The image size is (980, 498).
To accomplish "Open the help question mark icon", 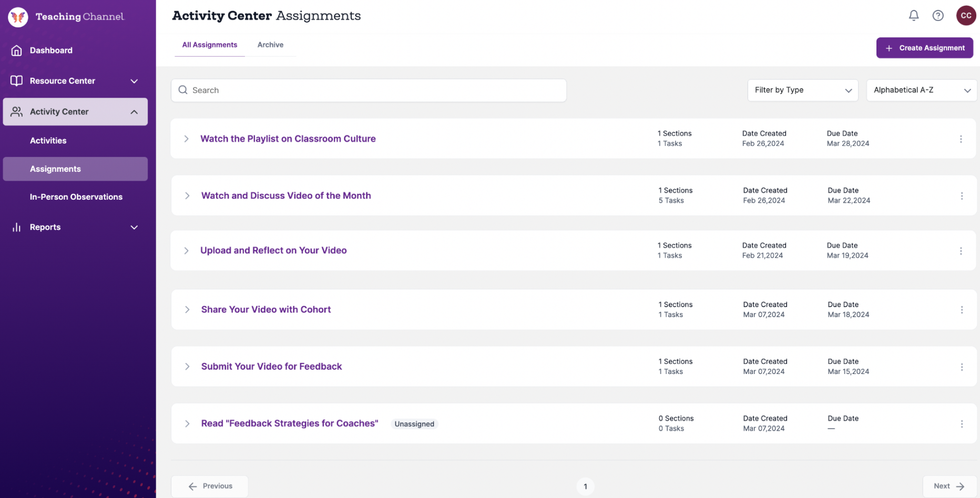I will 938,16.
